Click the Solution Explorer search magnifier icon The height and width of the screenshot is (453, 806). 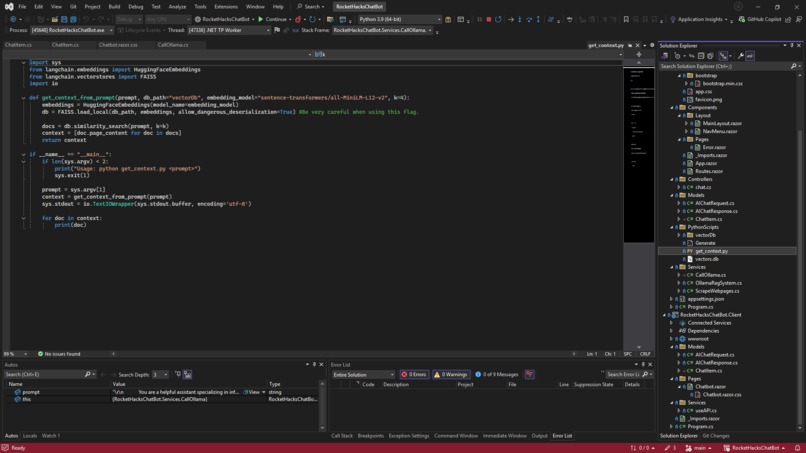pos(794,66)
